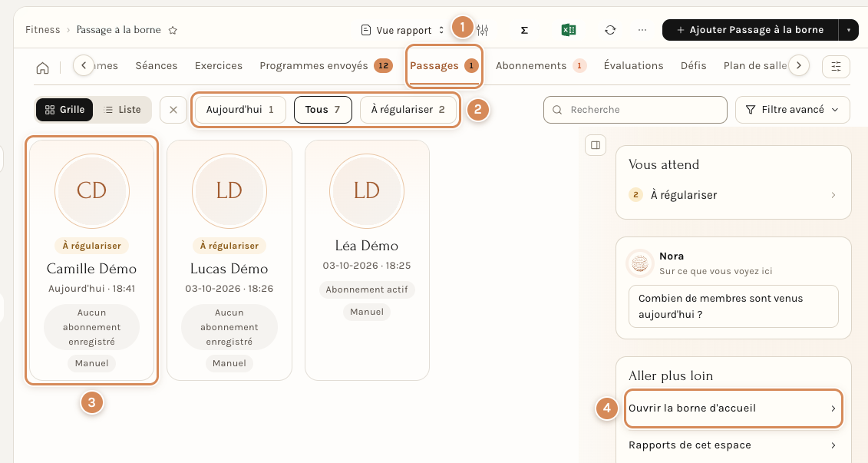The height and width of the screenshot is (463, 868).
Task: Open the Défis tab
Action: tap(694, 66)
